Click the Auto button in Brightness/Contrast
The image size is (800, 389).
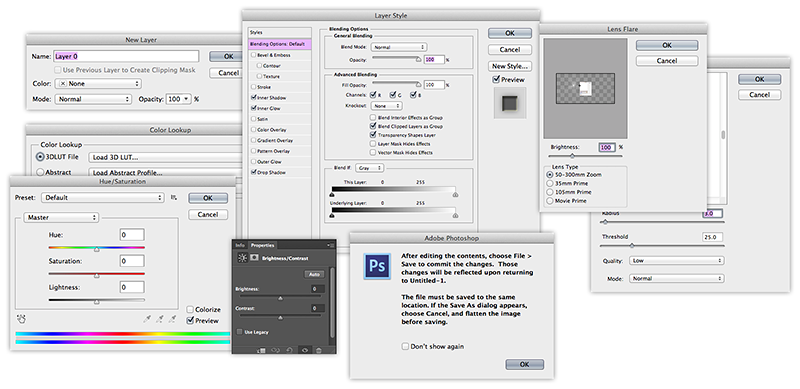pyautogui.click(x=314, y=274)
